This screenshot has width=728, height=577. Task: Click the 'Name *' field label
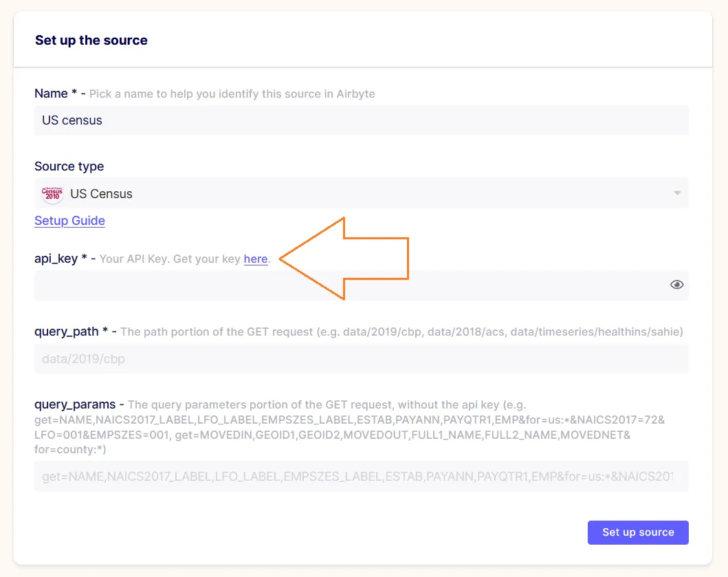[56, 94]
